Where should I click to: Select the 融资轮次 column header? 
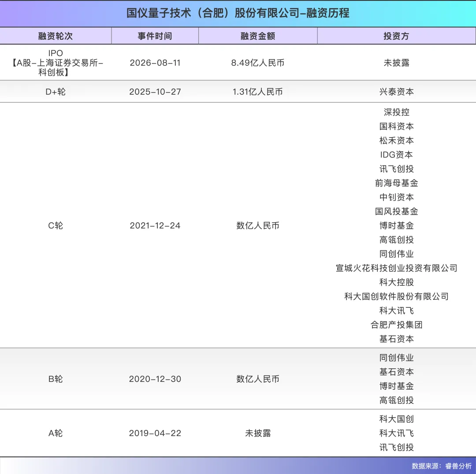click(56, 36)
